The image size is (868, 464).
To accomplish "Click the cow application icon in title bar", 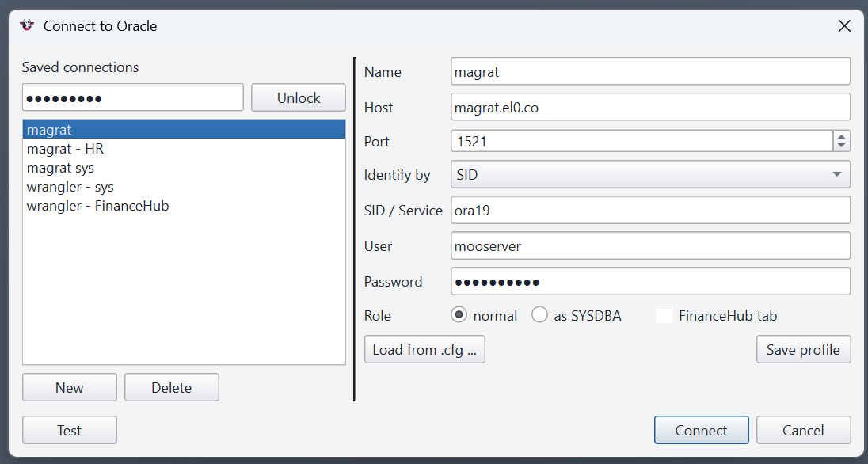I will tap(27, 25).
